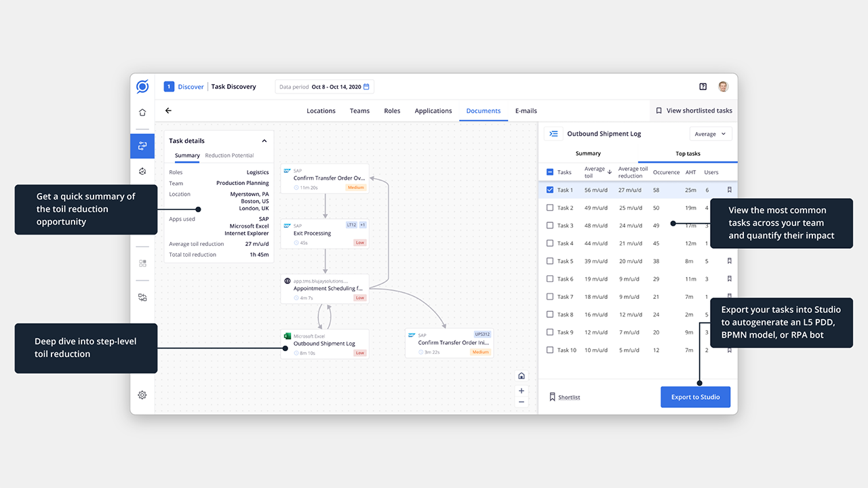Collapse the Task details panel
This screenshot has width=868, height=488.
tap(264, 141)
